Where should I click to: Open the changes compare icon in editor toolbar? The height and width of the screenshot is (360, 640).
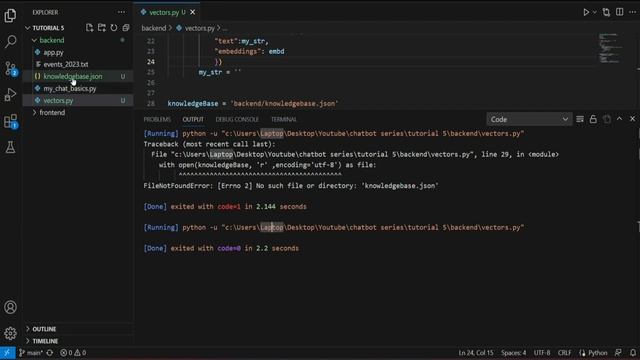(x=606, y=12)
